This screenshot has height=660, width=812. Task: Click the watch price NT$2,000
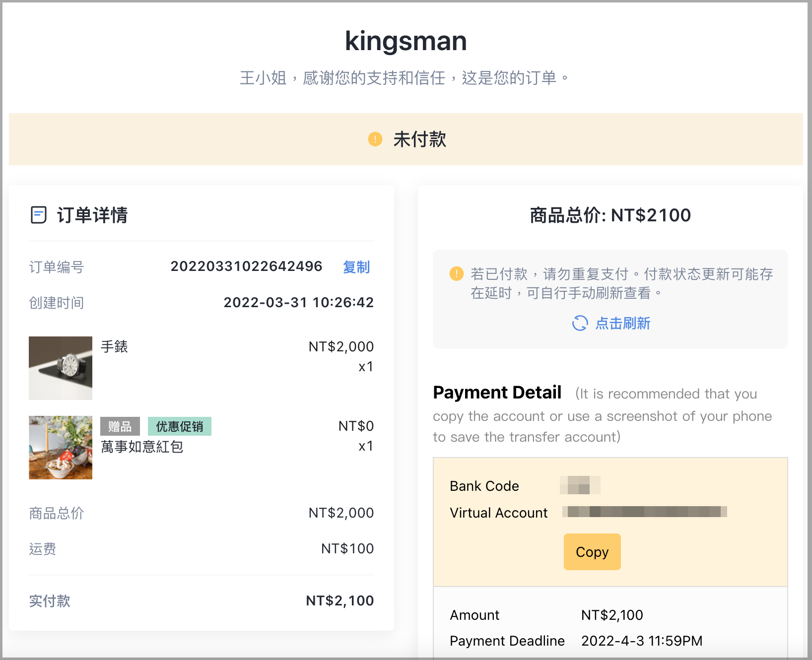coord(341,346)
